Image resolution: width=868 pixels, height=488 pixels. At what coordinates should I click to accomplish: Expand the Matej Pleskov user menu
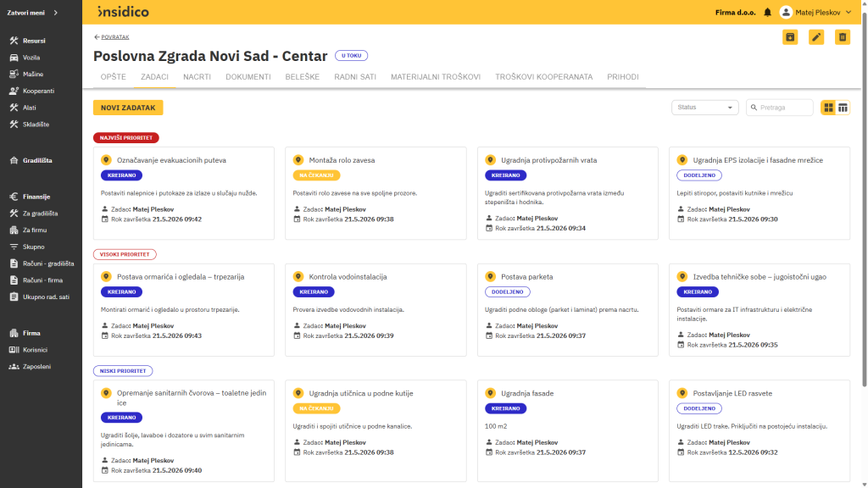(x=815, y=12)
